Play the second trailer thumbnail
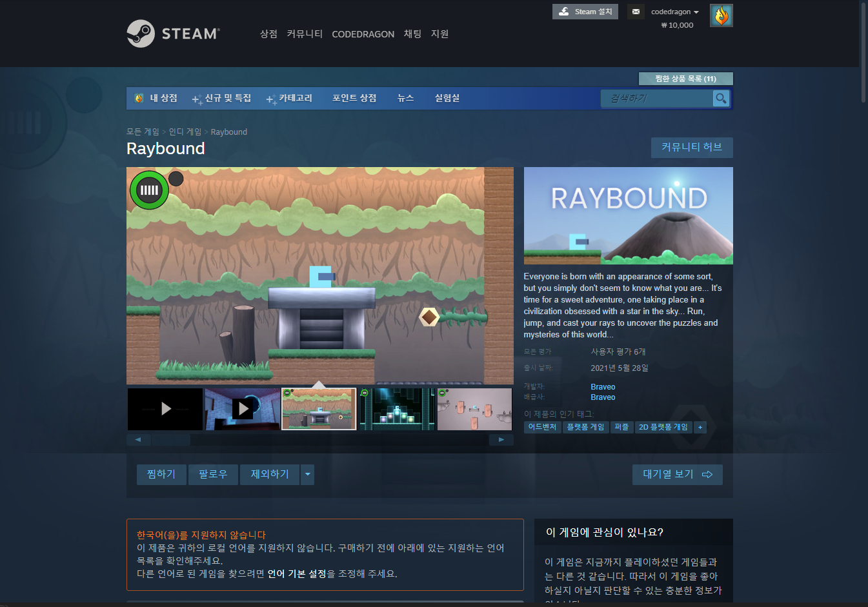868x607 pixels. coord(243,409)
